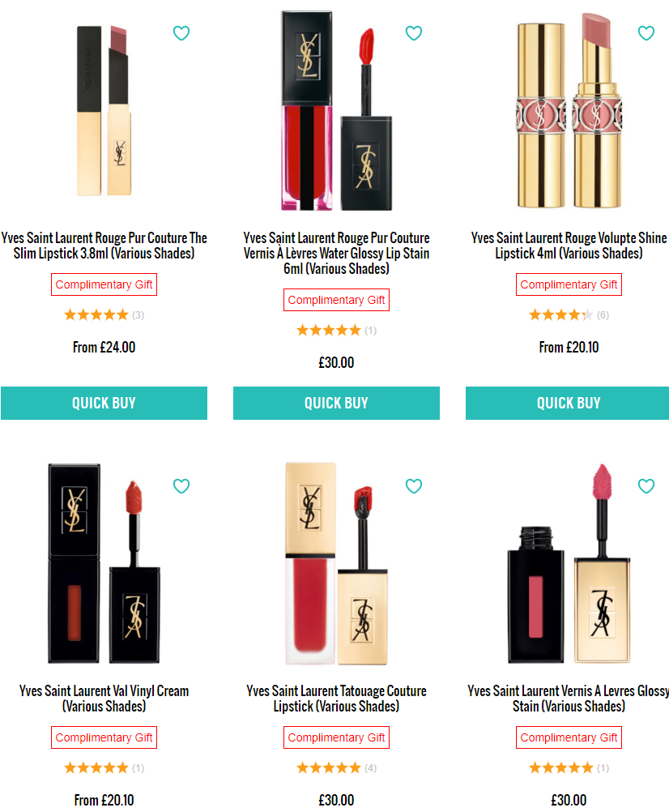This screenshot has height=812, width=669.
Task: View Slim Lipstick product image
Action: [x=104, y=110]
